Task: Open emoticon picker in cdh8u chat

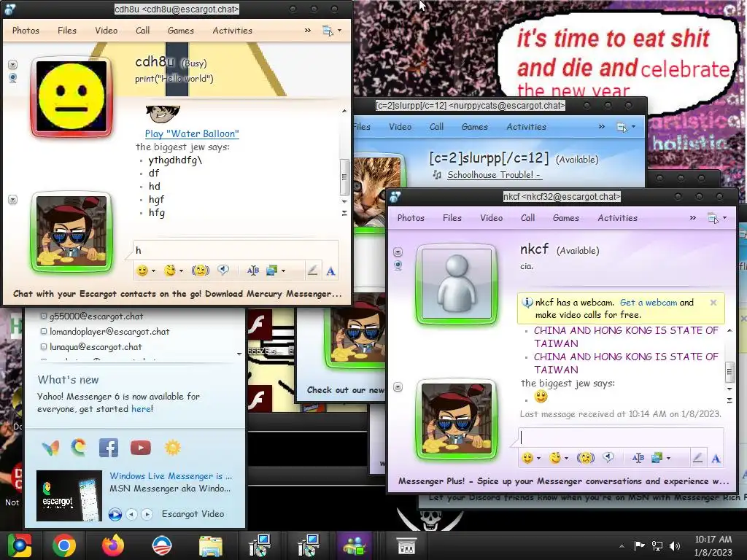Action: (142, 271)
